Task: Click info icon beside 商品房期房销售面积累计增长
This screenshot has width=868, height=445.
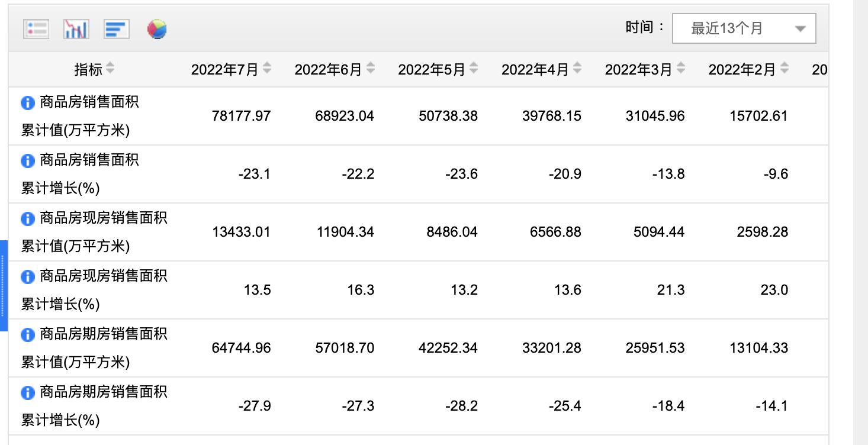Action: [27, 392]
